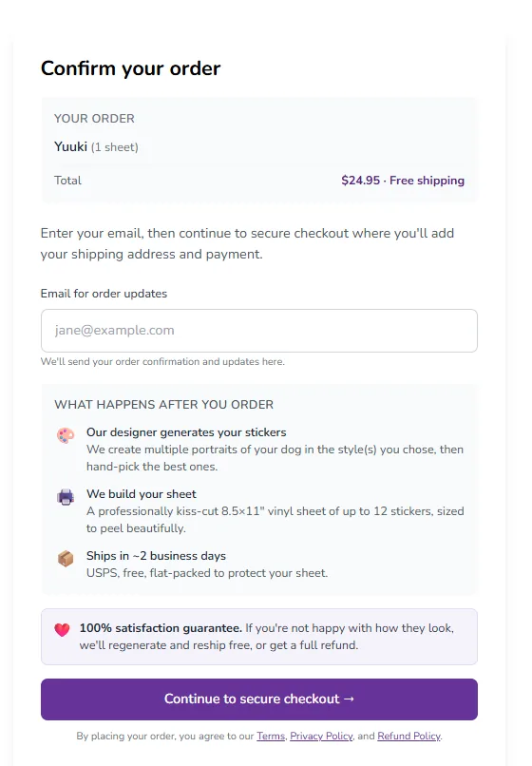Focus the email for order updates field
532x766 pixels.
click(259, 330)
